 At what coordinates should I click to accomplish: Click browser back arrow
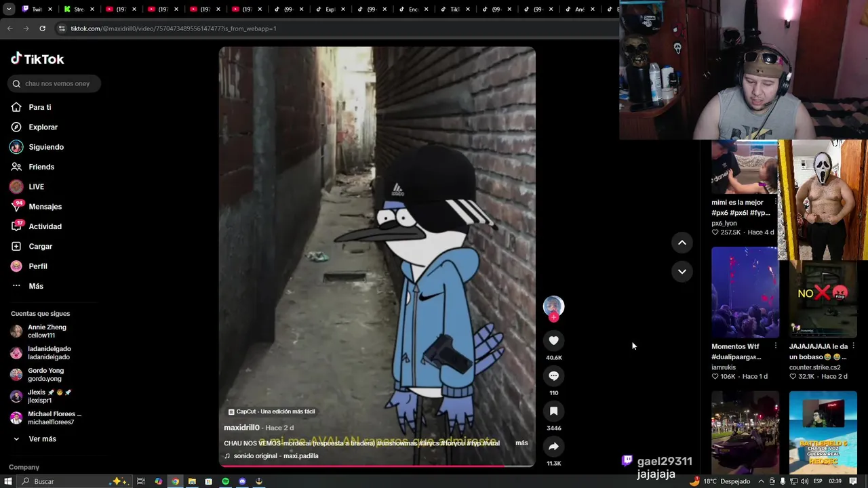tap(9, 28)
